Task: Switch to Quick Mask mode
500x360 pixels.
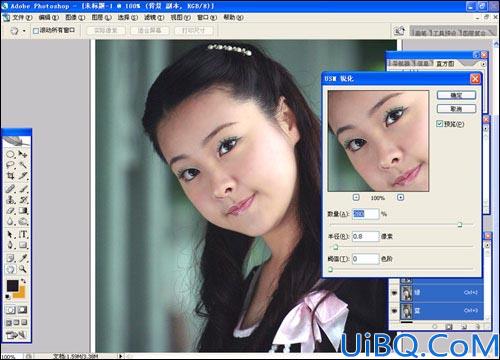Action: tap(23, 310)
